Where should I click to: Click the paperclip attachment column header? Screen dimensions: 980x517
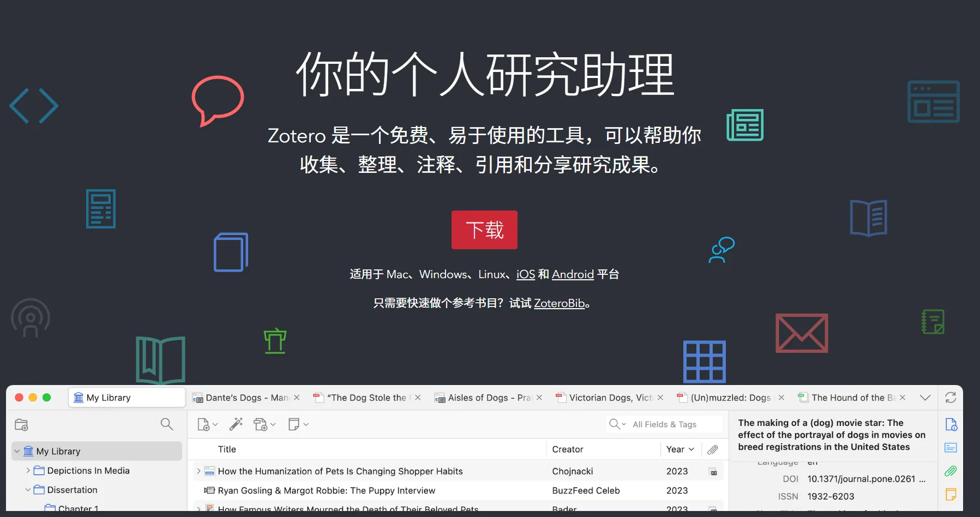(713, 449)
